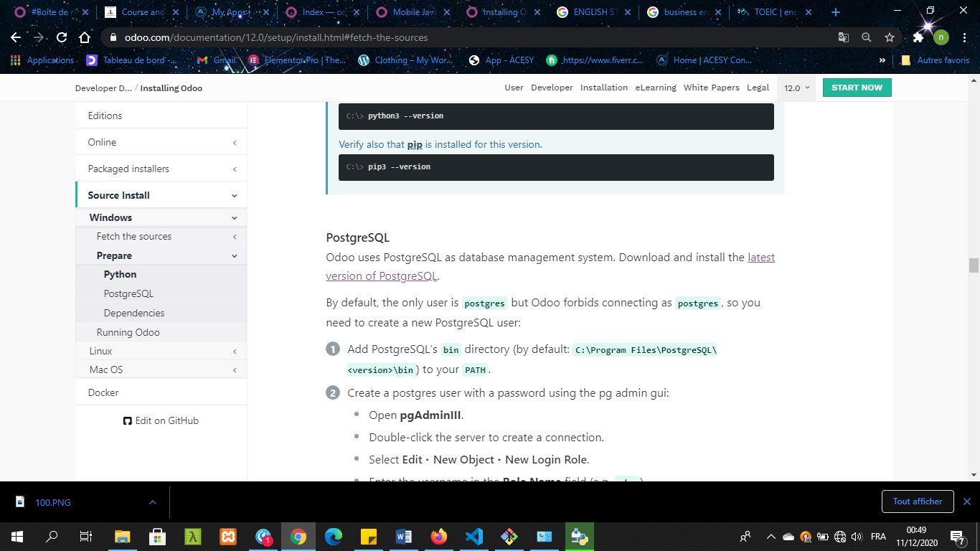This screenshot has width=980, height=551.
Task: Open the Chrome three-dot menu
Action: [964, 37]
